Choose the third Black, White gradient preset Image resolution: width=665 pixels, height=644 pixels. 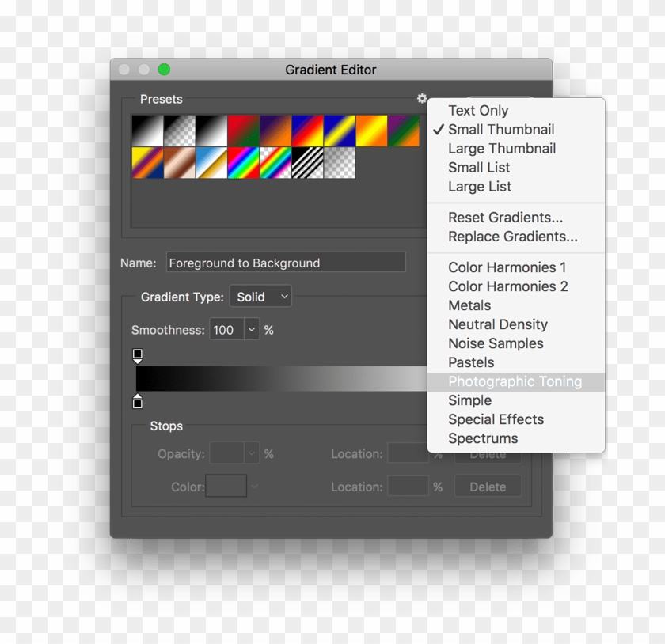tap(211, 131)
